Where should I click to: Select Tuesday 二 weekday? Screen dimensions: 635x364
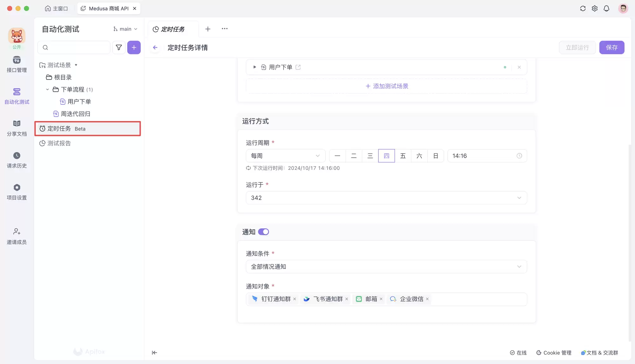[354, 156]
